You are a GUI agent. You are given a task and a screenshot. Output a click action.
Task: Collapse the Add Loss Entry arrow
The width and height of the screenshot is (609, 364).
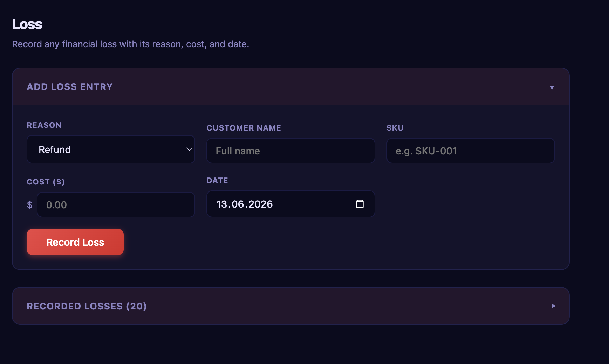pos(552,87)
